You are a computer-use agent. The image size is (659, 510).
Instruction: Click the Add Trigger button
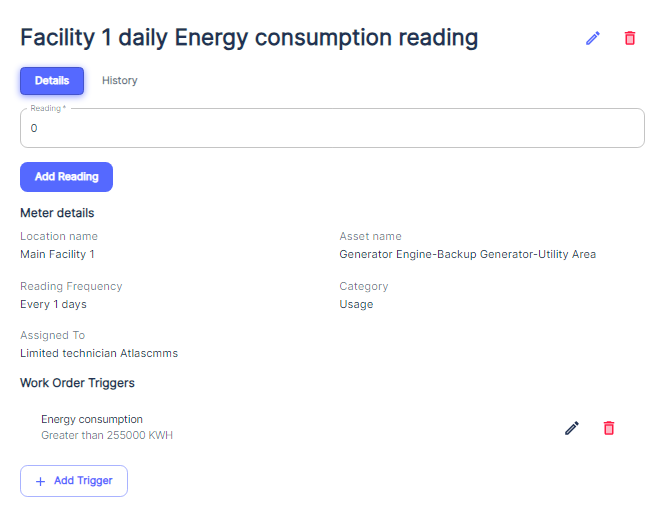click(74, 481)
